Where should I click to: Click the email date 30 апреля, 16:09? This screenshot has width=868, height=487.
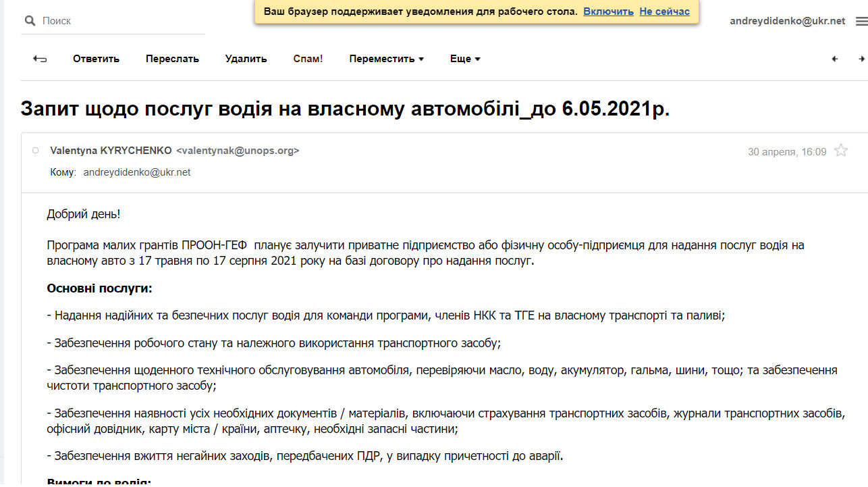point(787,151)
